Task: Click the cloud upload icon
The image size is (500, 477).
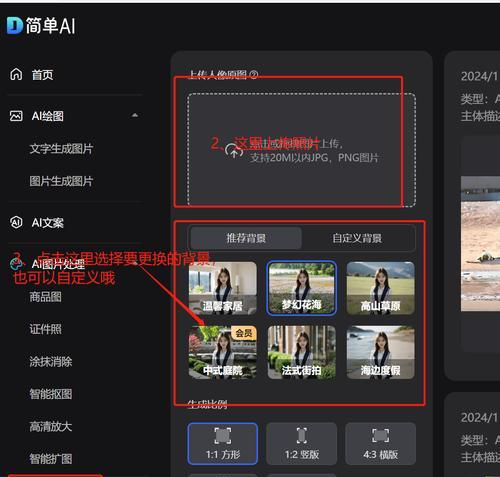Action: click(234, 151)
